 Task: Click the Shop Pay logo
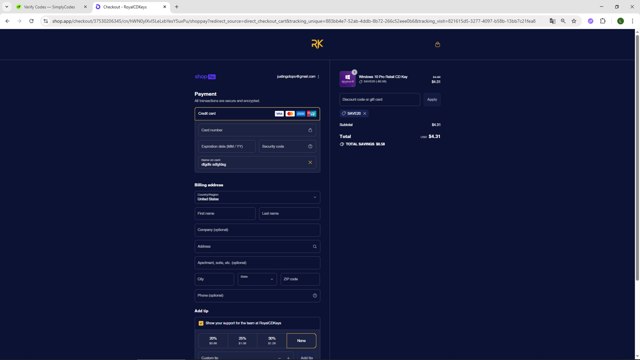coord(205,76)
